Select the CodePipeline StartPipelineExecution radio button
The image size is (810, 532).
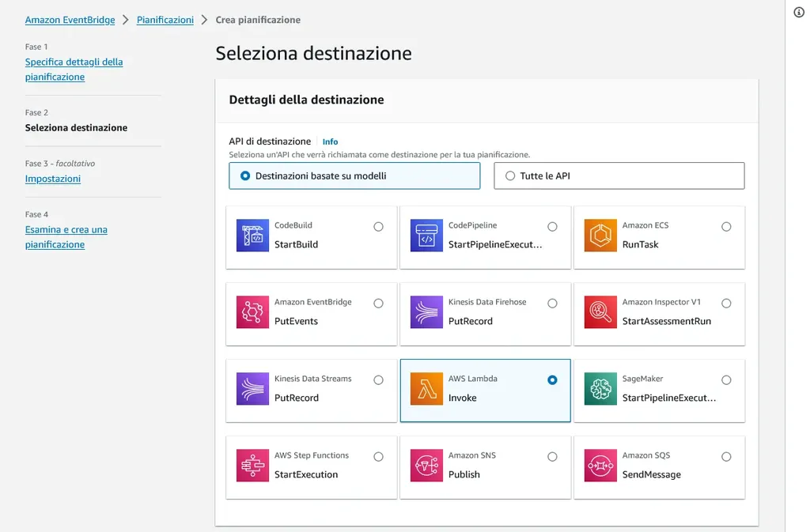coord(552,227)
